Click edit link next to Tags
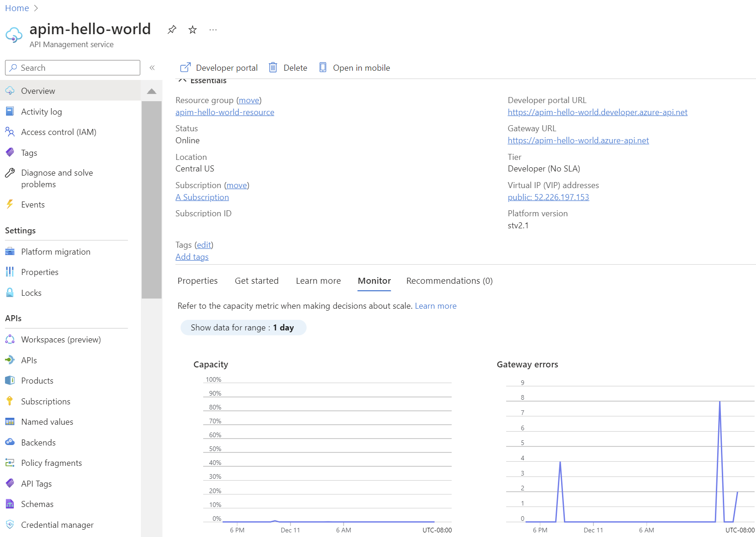 click(204, 245)
